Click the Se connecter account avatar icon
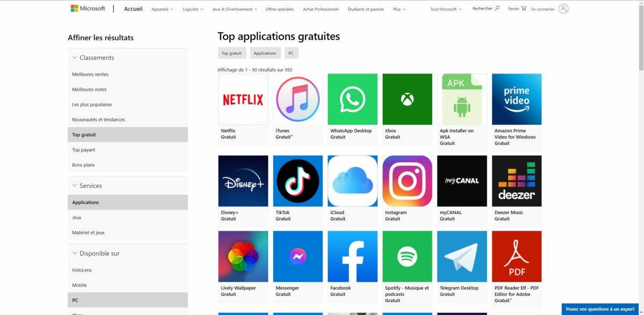Screen dimensions: 644x315 [x=563, y=9]
